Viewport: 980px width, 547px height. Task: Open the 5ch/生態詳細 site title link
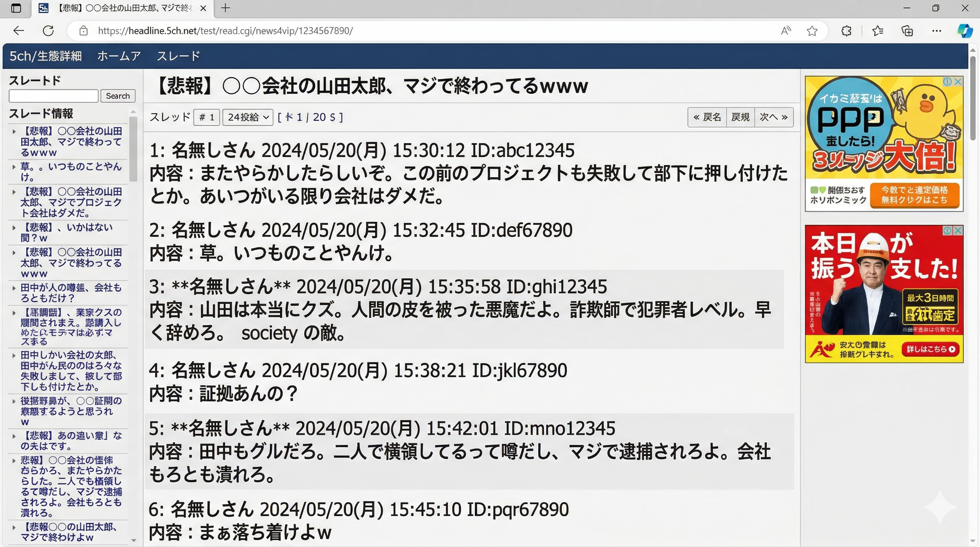point(46,56)
